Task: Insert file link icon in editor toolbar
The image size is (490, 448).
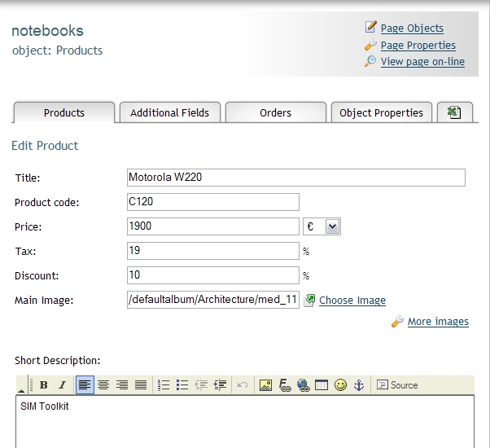Action: coord(284,384)
